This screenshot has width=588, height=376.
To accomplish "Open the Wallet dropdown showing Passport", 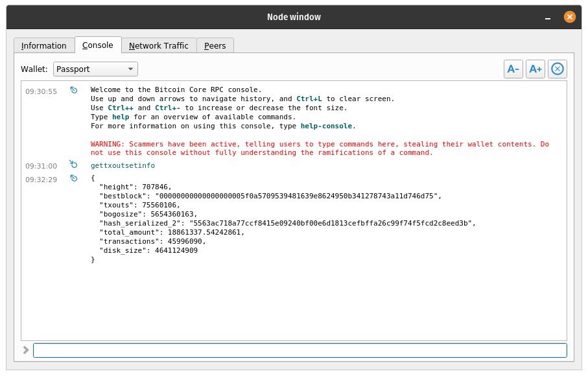I will point(95,69).
